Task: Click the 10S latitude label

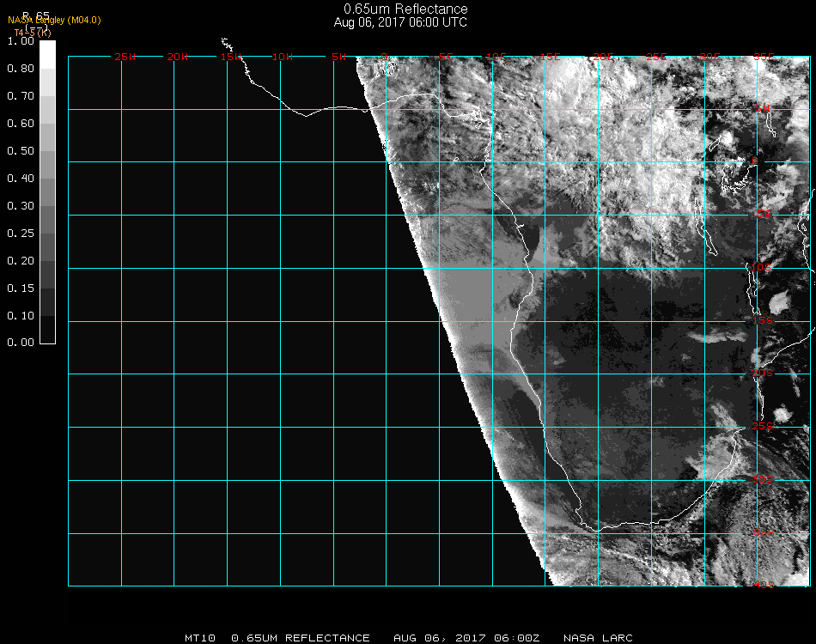Action: (x=761, y=267)
